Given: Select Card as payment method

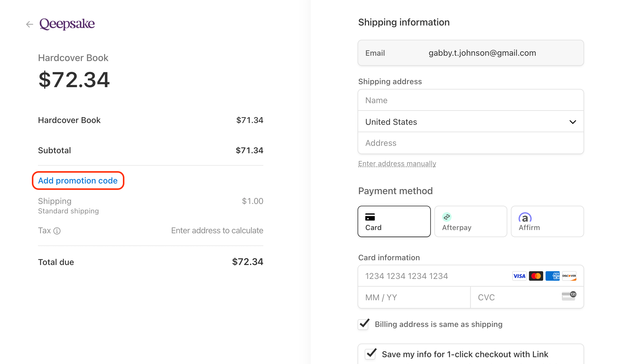Looking at the screenshot, I should [394, 221].
